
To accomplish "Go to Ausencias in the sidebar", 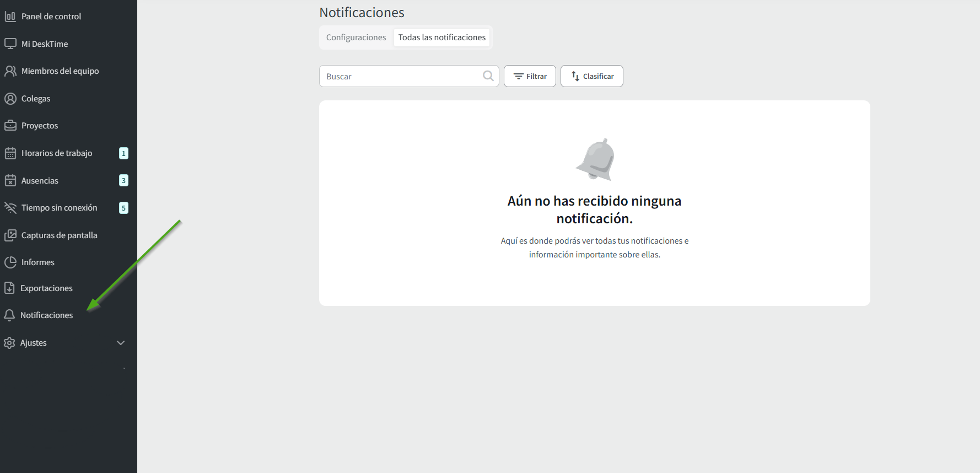I will [x=40, y=181].
